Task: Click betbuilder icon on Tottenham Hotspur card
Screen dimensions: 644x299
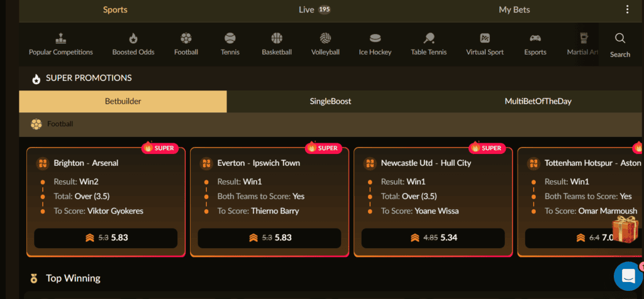Action: 533,163
